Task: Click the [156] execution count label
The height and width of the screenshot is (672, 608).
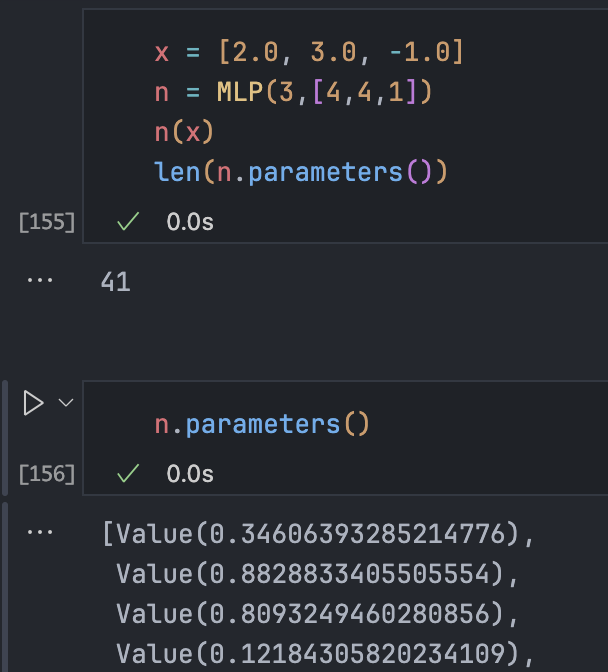Action: pos(47,473)
